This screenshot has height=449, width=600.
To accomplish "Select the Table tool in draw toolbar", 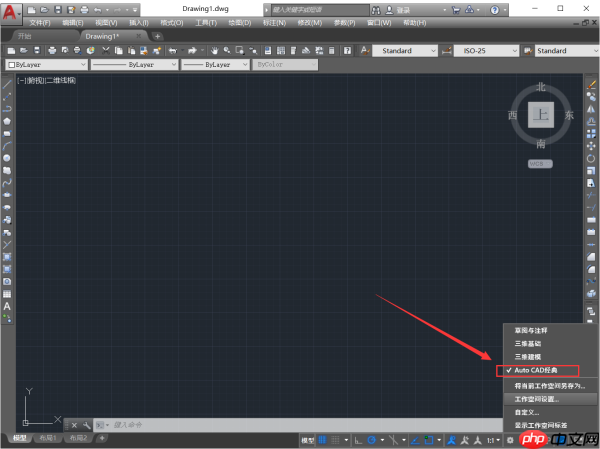I will tap(7, 294).
